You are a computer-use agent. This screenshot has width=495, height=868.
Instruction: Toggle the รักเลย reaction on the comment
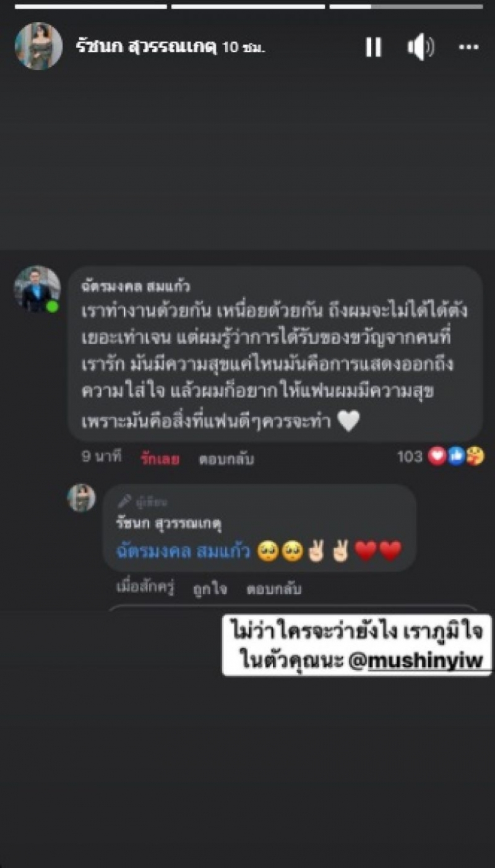click(x=160, y=458)
